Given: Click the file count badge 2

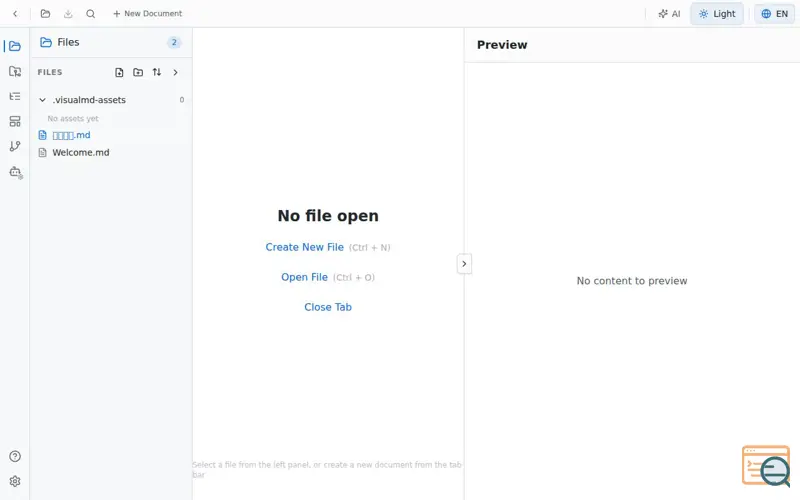Looking at the screenshot, I should coord(174,42).
